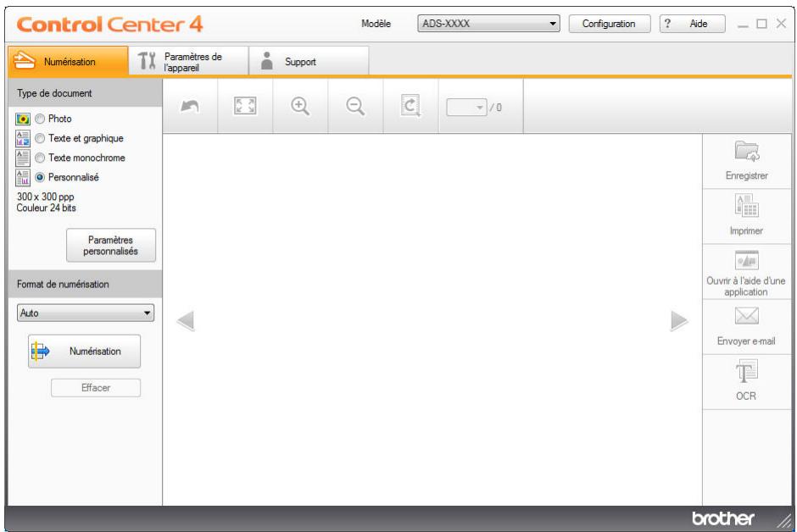
Task: Switch to Paramètres de l'appareil tab
Action: pyautogui.click(x=188, y=61)
